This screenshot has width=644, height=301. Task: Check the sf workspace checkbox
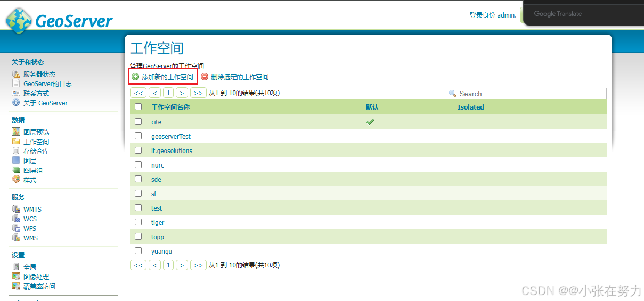click(x=138, y=194)
